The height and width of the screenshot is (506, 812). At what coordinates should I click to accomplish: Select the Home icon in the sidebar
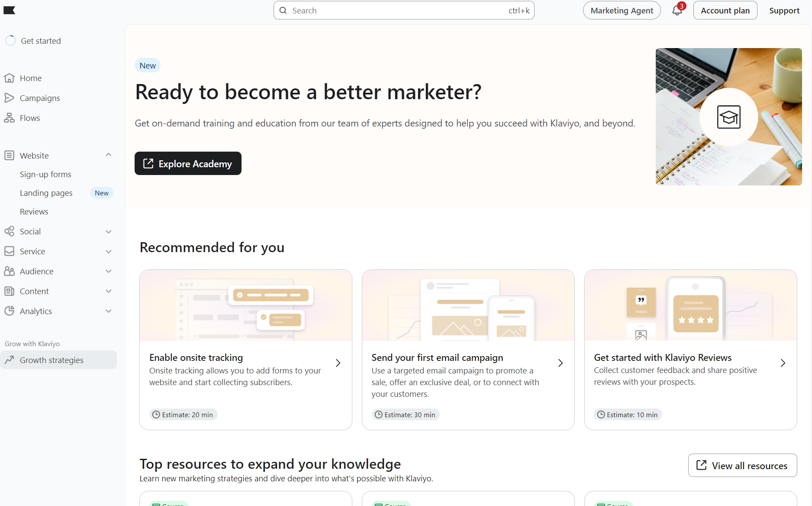(10, 78)
